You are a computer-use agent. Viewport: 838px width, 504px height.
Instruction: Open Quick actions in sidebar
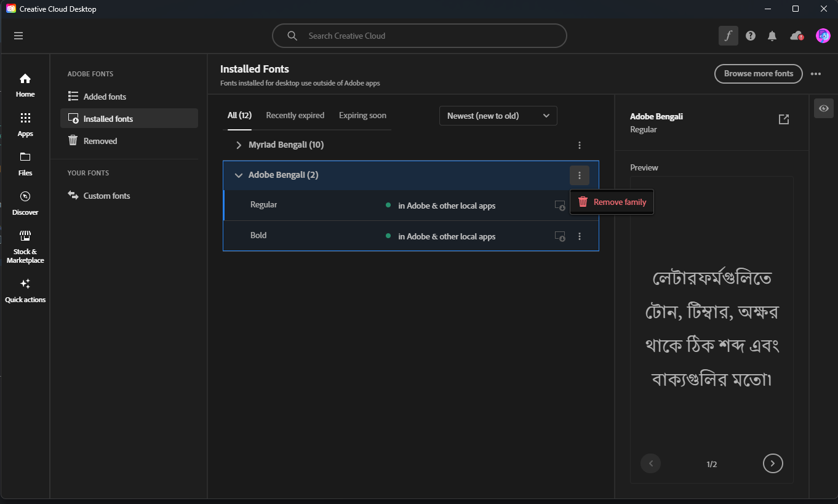(x=25, y=291)
